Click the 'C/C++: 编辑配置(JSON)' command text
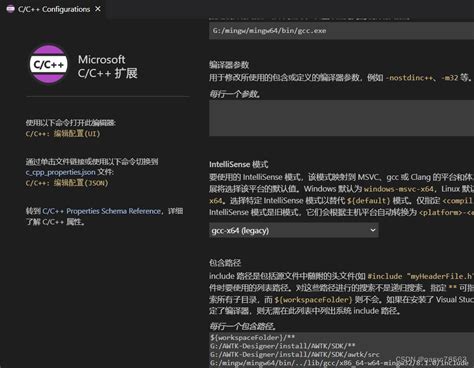The image size is (474, 368). [x=67, y=183]
